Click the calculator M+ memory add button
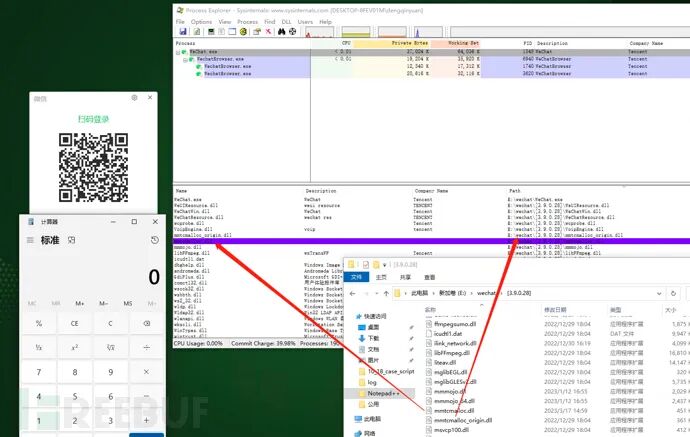The image size is (690, 437). [80, 303]
